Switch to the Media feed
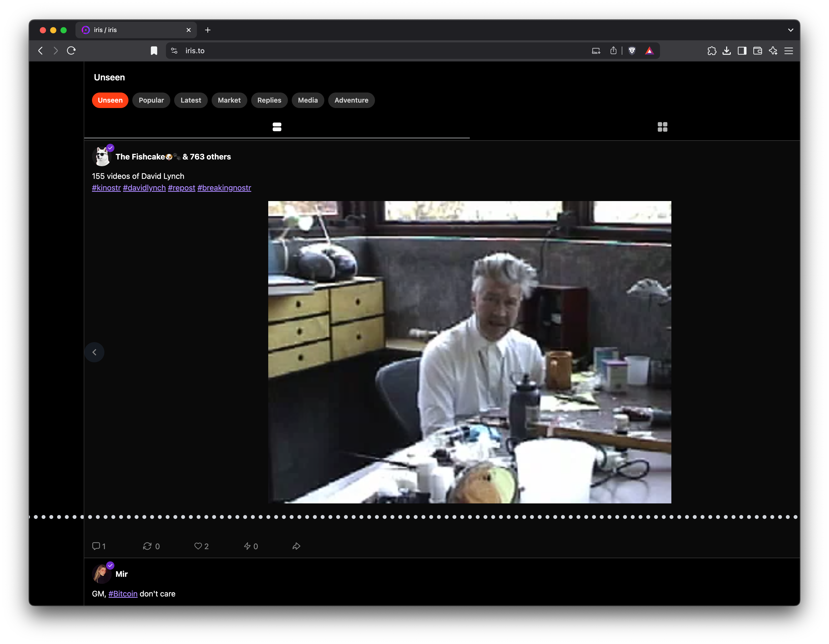 point(308,100)
